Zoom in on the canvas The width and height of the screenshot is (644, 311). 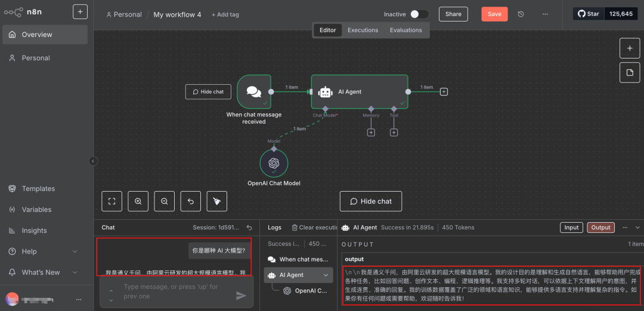[x=138, y=201]
